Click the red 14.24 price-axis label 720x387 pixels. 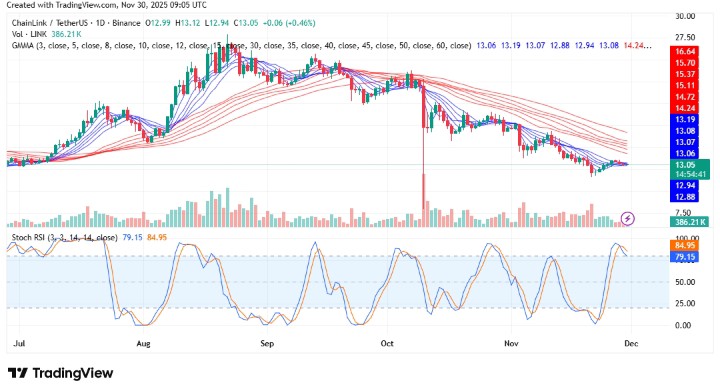click(684, 108)
